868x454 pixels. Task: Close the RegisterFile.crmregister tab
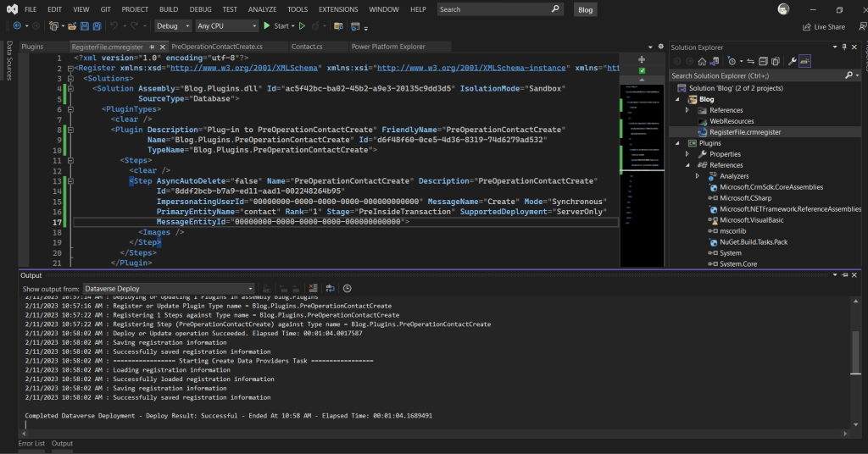click(162, 47)
